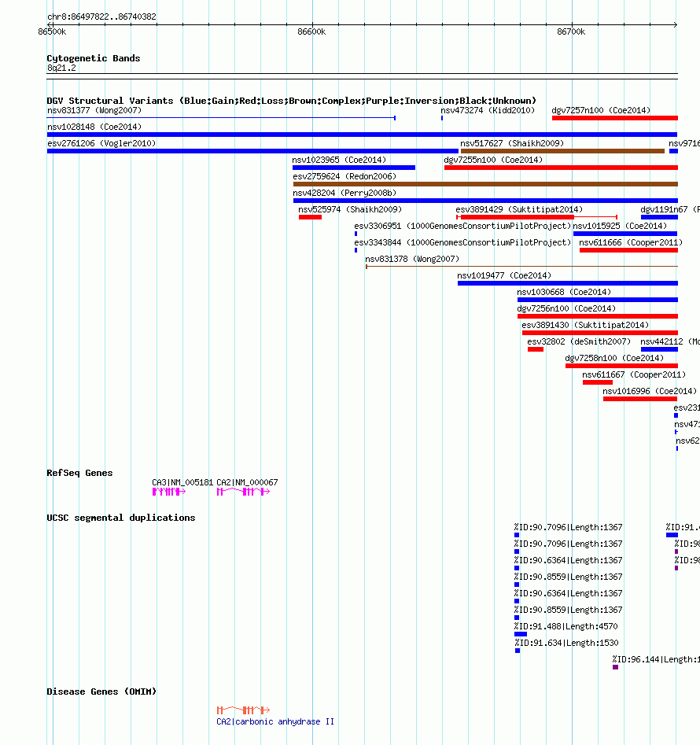Click the nsv1019477 (Coe2014) label

[x=504, y=275]
